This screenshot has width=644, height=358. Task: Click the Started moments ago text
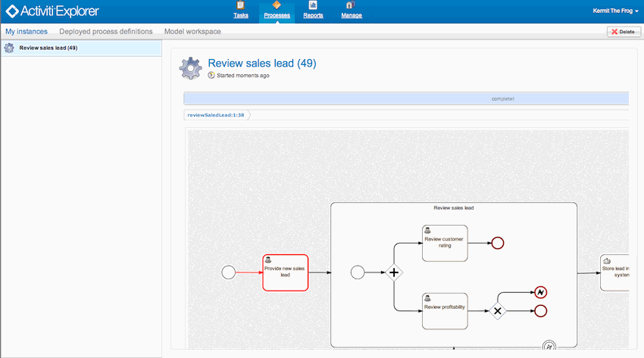(x=243, y=76)
